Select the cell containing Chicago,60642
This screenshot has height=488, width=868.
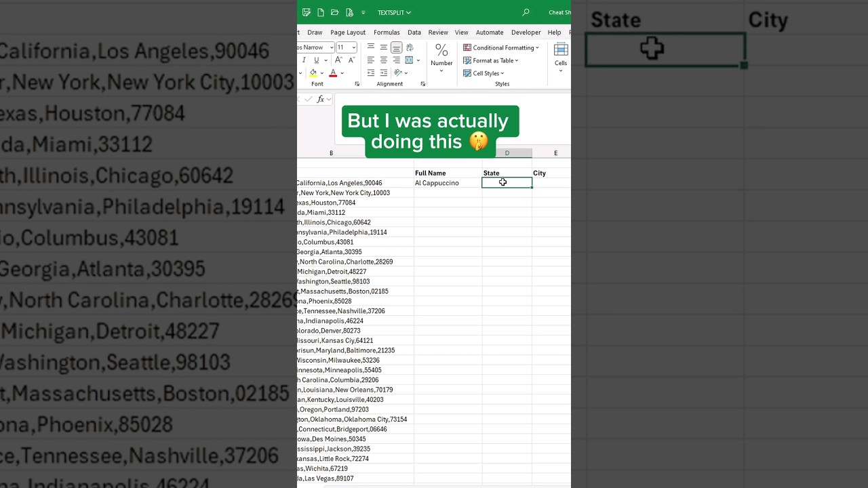tap(355, 222)
